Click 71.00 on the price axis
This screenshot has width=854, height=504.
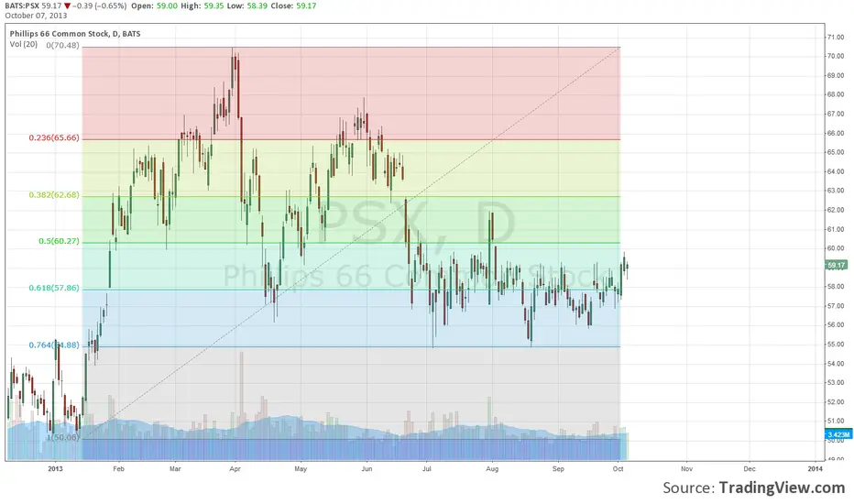pyautogui.click(x=836, y=37)
